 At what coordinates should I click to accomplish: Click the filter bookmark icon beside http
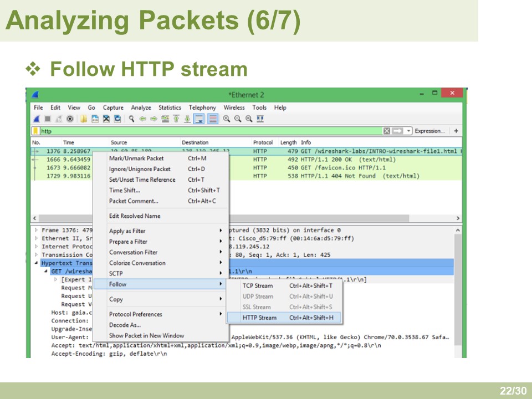coord(36,131)
